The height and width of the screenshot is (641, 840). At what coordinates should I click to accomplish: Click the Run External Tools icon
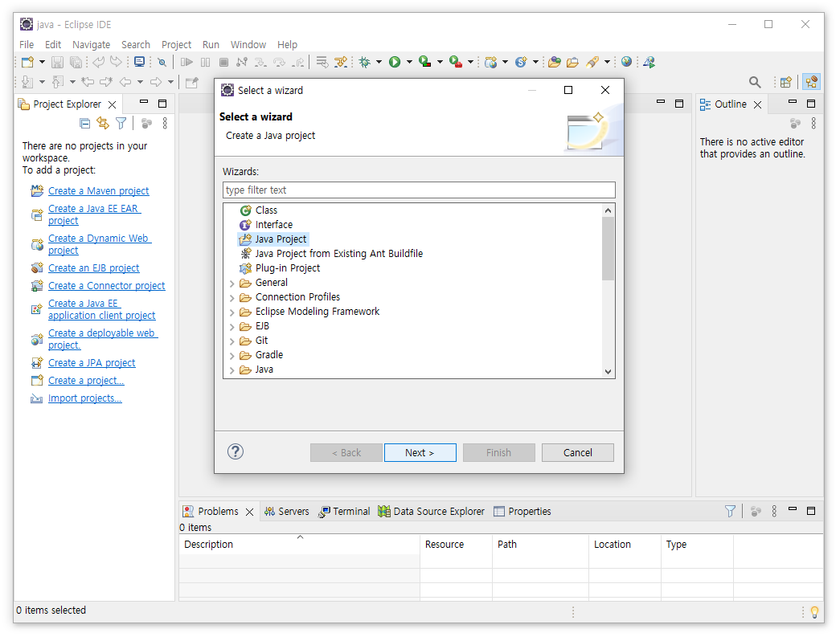tap(455, 62)
